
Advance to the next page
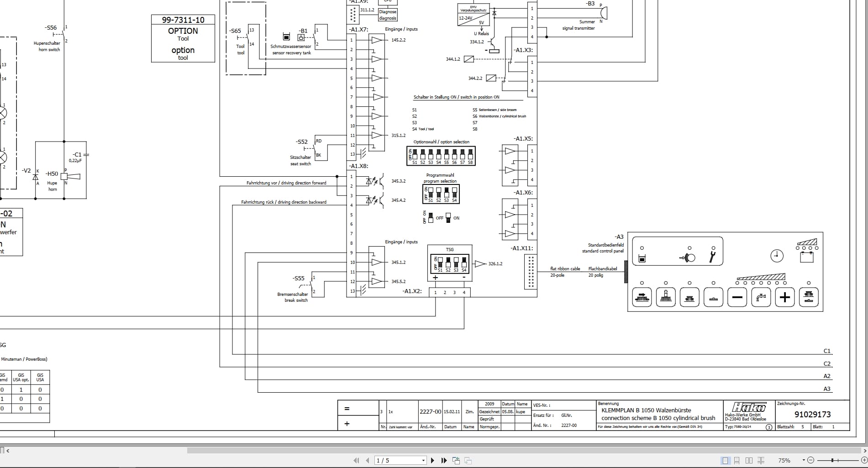[432, 460]
